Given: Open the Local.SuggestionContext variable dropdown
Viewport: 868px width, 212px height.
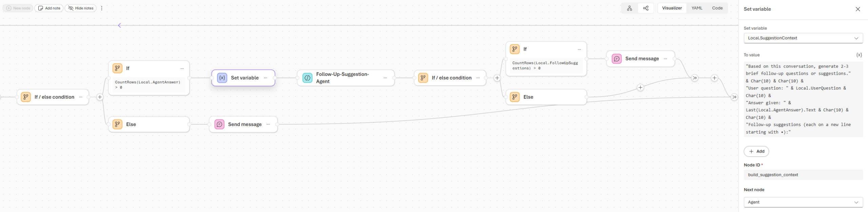Looking at the screenshot, I should 803,38.
